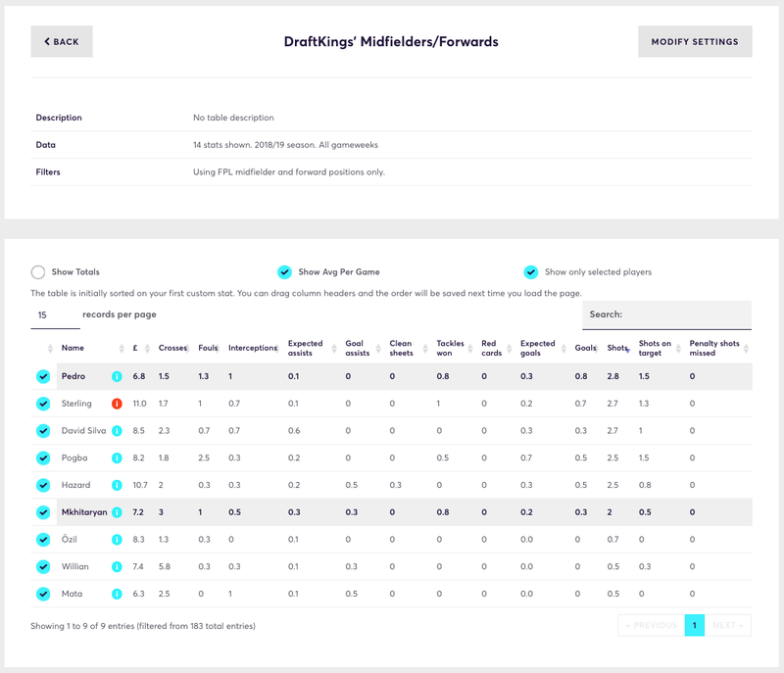Image resolution: width=784 pixels, height=673 pixels.
Task: Deselect Willian row checkmark
Action: (43, 566)
